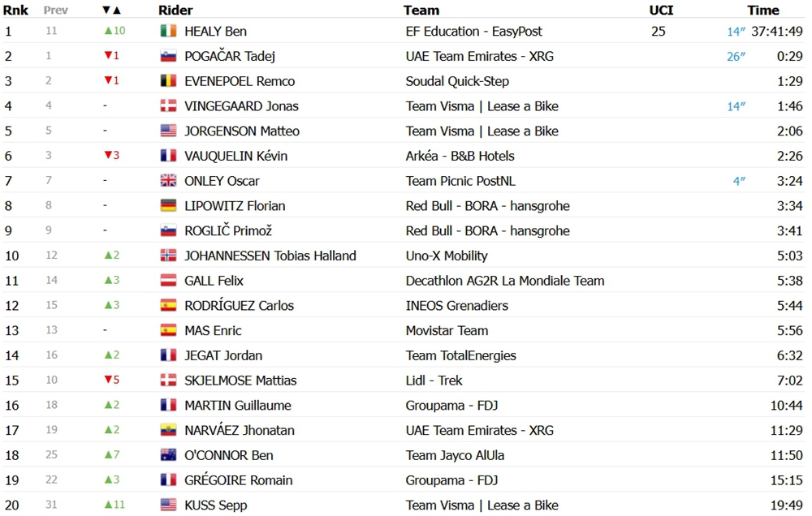This screenshot has height=516, width=812.
Task: Open INEOS Grenadiers team page
Action: [x=456, y=305]
